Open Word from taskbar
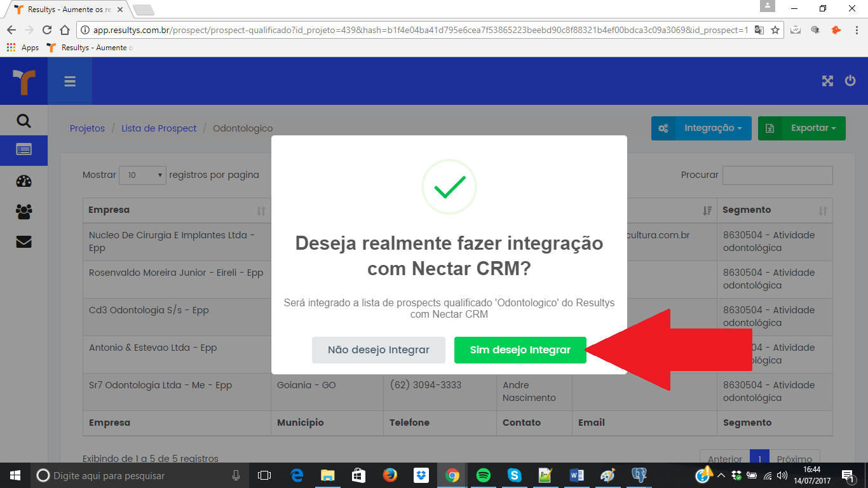This screenshot has width=868, height=488. tap(577, 475)
